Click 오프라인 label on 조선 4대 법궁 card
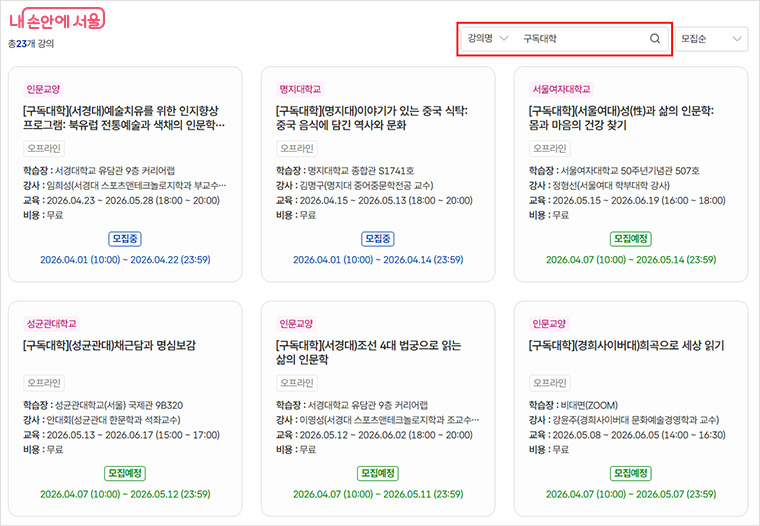Image resolution: width=760 pixels, height=526 pixels. [297, 383]
